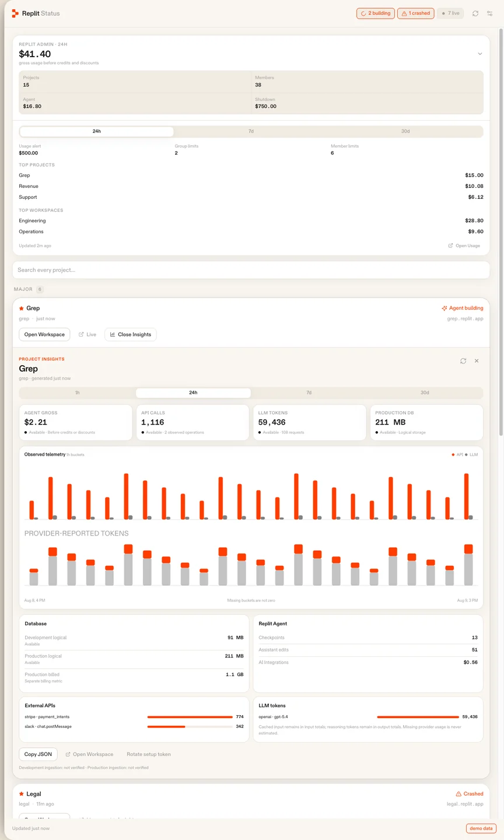Select Engineering in Top Workspaces
Image resolution: width=504 pixels, height=840 pixels.
tap(251, 220)
